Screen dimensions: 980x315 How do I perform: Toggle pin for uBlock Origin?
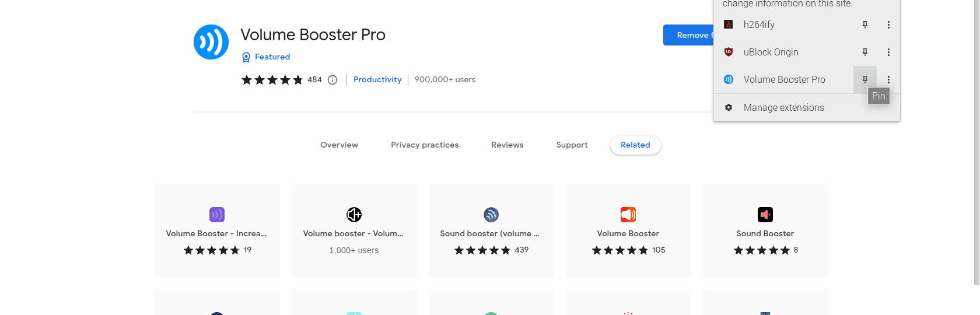pyautogui.click(x=865, y=52)
